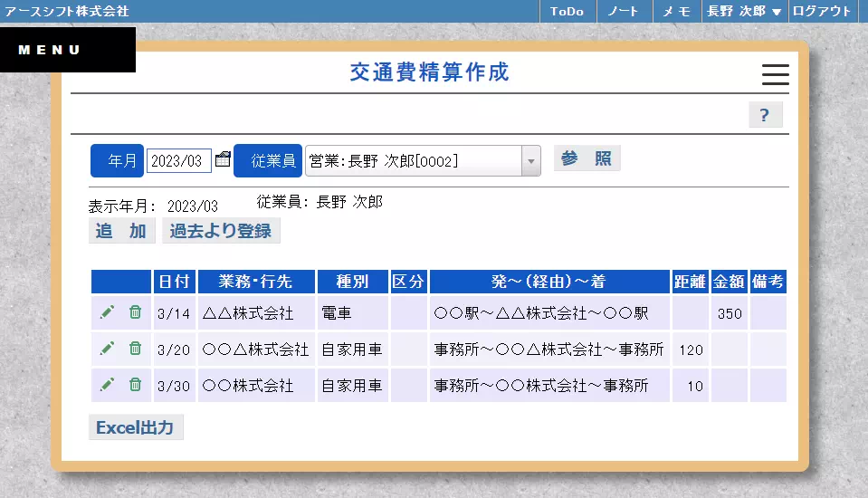The width and height of the screenshot is (868, 498).
Task: Click the 年月 input field
Action: 179,160
